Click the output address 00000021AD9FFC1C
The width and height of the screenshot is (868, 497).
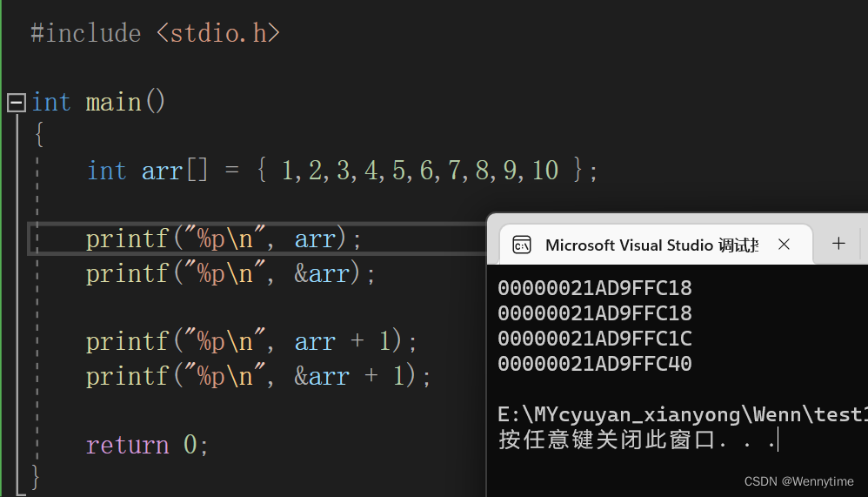(x=595, y=339)
